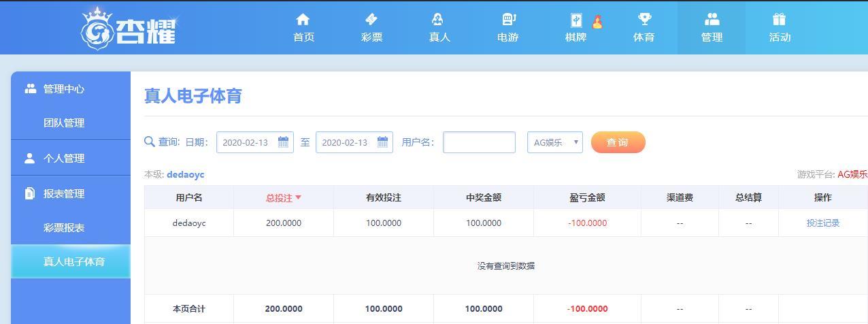Click the dedaoyc username table cell
This screenshot has width=868, height=324.
click(189, 223)
